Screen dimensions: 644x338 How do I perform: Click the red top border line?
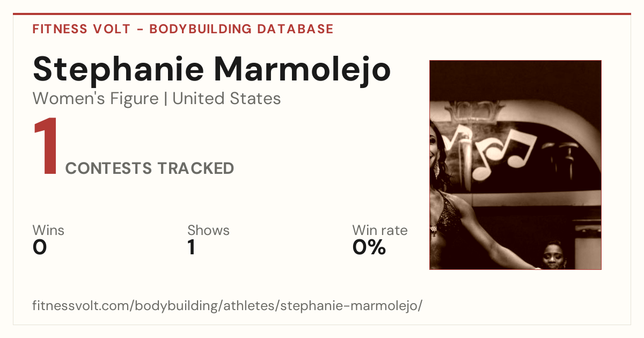(x=322, y=14)
